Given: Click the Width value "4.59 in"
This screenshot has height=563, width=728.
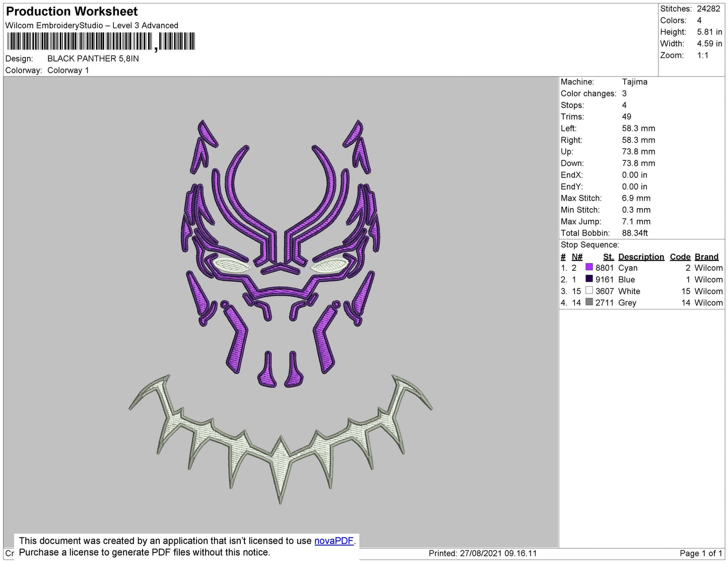Looking at the screenshot, I should [x=710, y=44].
